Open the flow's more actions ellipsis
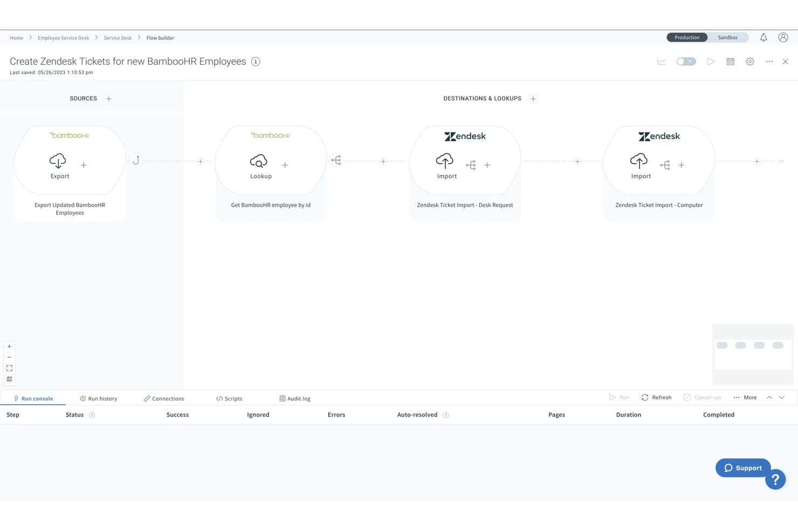The height and width of the screenshot is (532, 798). [x=769, y=61]
